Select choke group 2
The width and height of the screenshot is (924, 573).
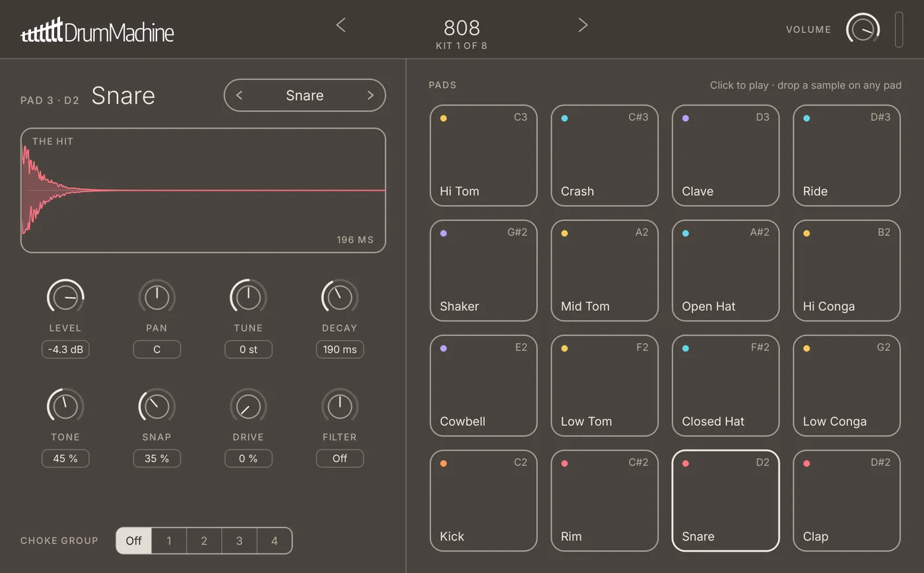click(x=204, y=541)
